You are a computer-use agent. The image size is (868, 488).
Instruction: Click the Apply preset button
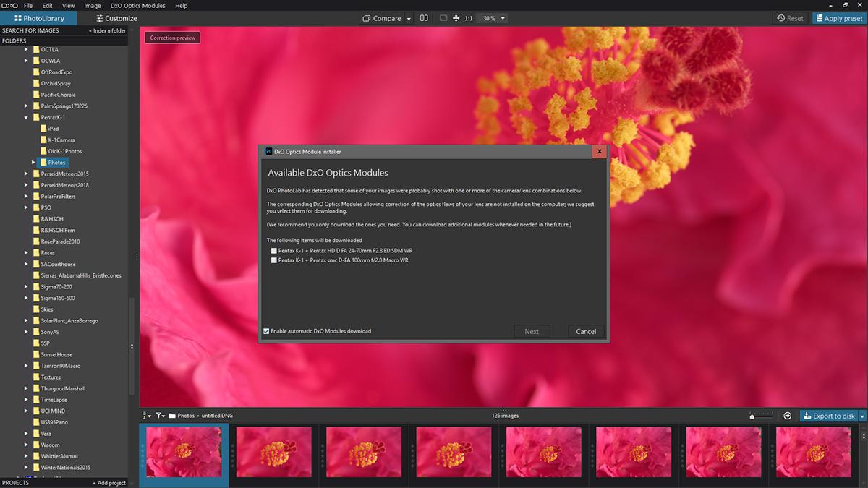coord(839,18)
